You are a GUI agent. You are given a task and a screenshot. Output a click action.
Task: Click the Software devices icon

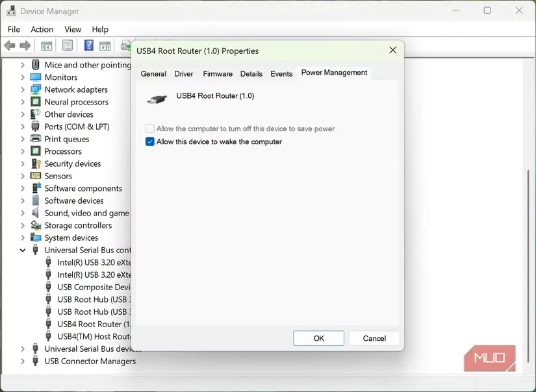tap(36, 201)
